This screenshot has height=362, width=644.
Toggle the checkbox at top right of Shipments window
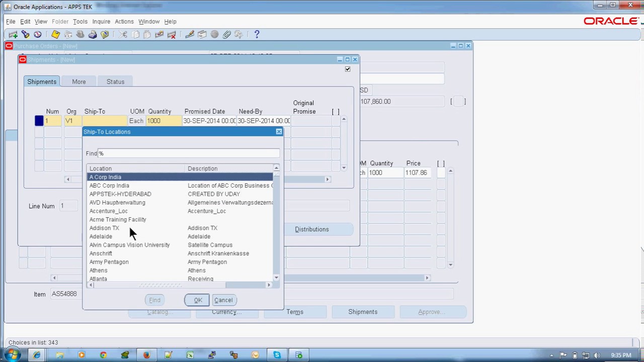point(348,69)
